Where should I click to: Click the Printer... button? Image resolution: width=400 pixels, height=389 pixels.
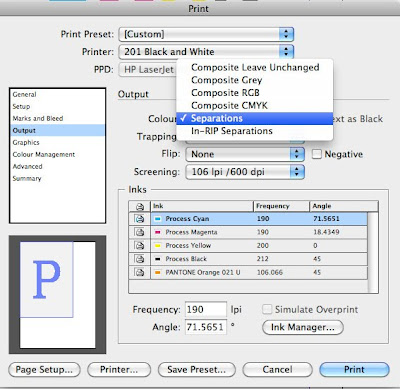119,369
